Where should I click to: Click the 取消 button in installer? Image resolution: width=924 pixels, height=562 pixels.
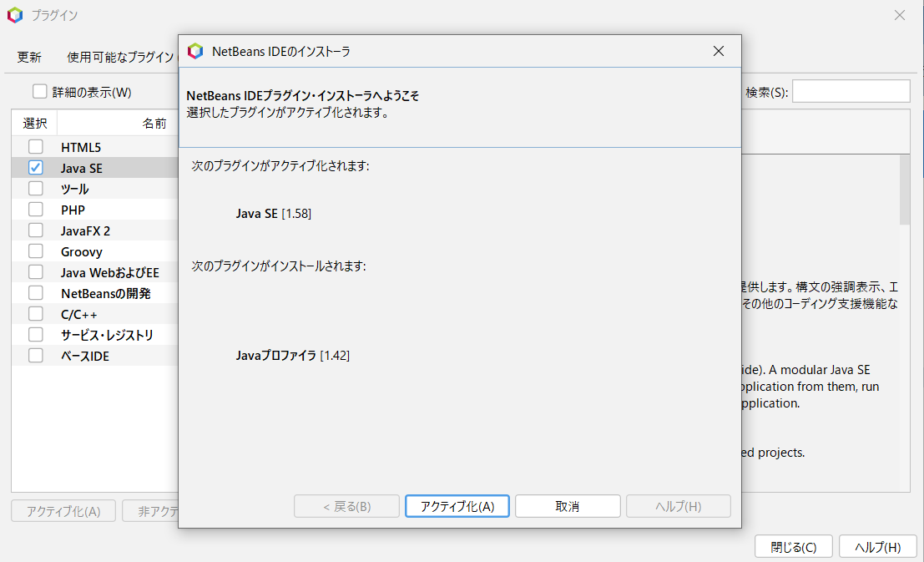[568, 506]
